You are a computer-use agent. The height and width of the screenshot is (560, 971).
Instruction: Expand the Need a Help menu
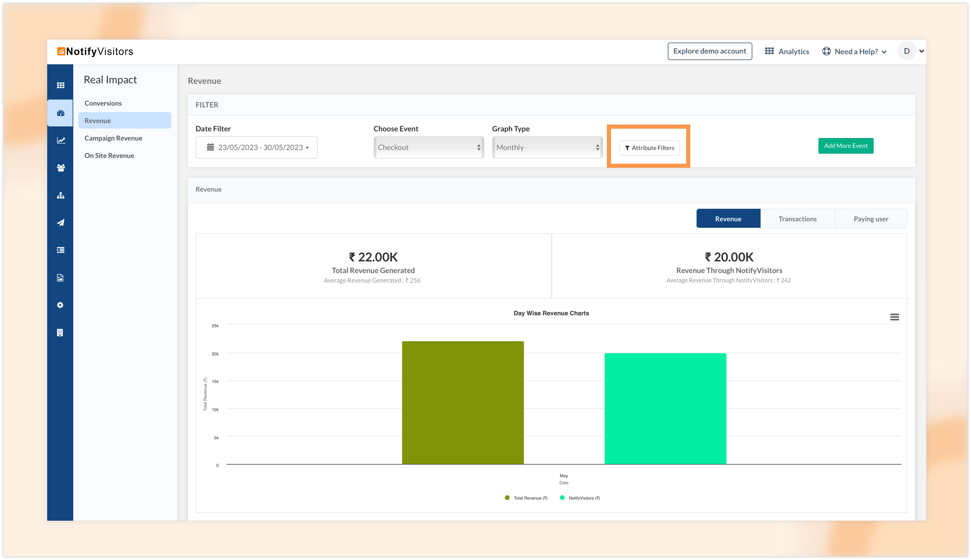point(855,51)
